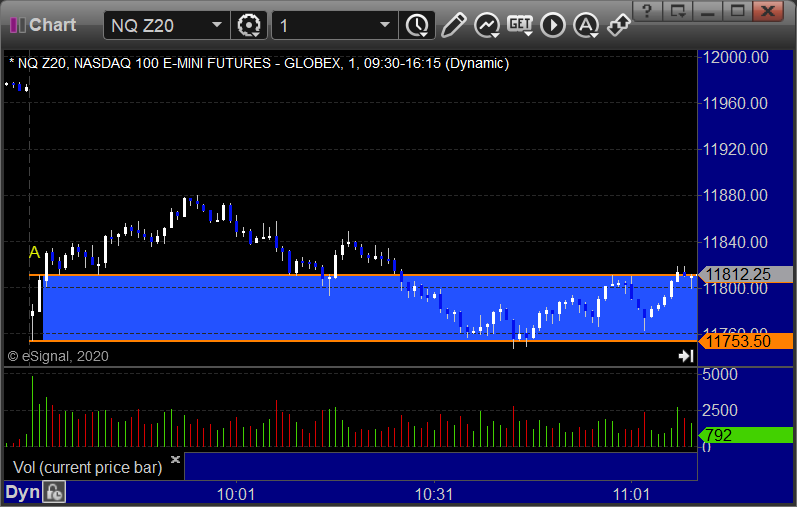The width and height of the screenshot is (797, 507).
Task: Select the lower orange horizontal line
Action: coord(363,341)
